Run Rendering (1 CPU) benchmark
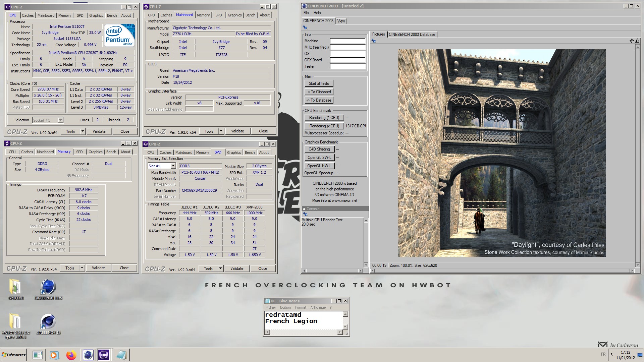This screenshot has width=644, height=362. 324,118
